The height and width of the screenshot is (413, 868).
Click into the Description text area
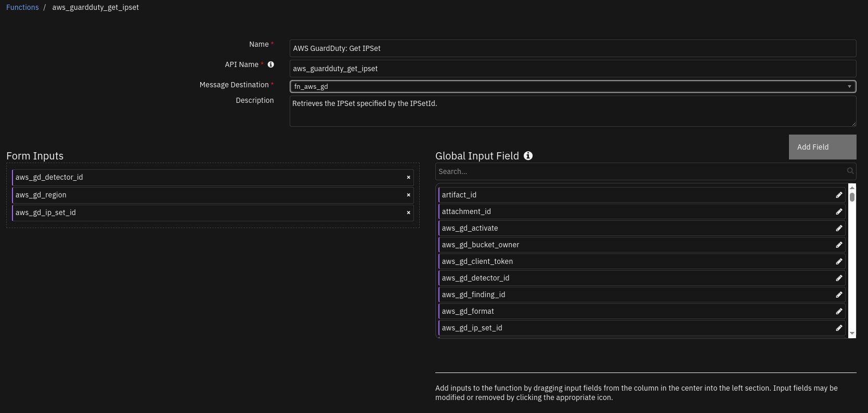(x=573, y=111)
